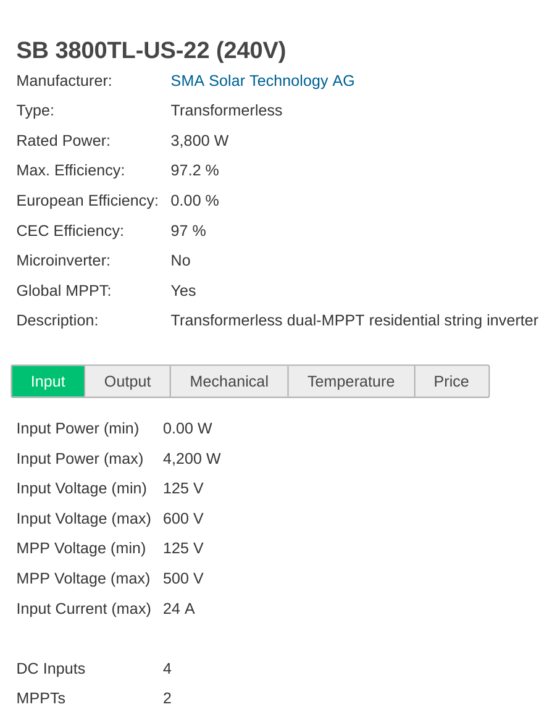560x728 pixels.
Task: Switch to the Output tab
Action: [x=127, y=382]
